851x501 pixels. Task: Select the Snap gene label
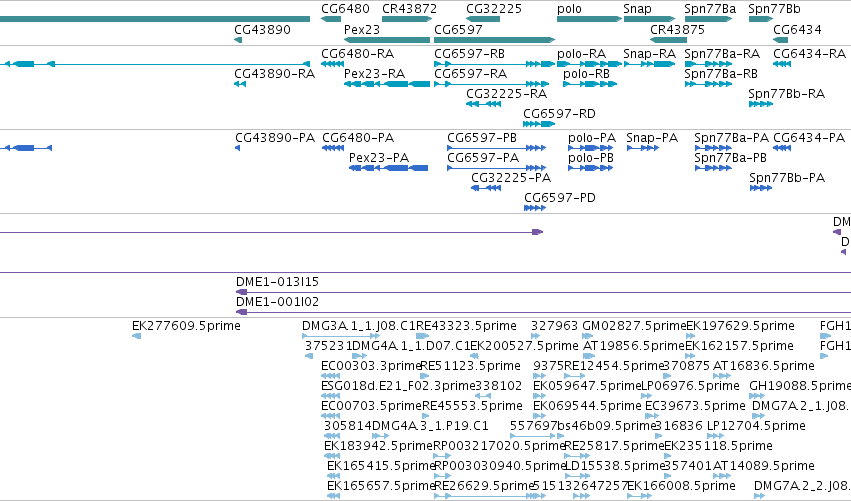[x=637, y=9]
